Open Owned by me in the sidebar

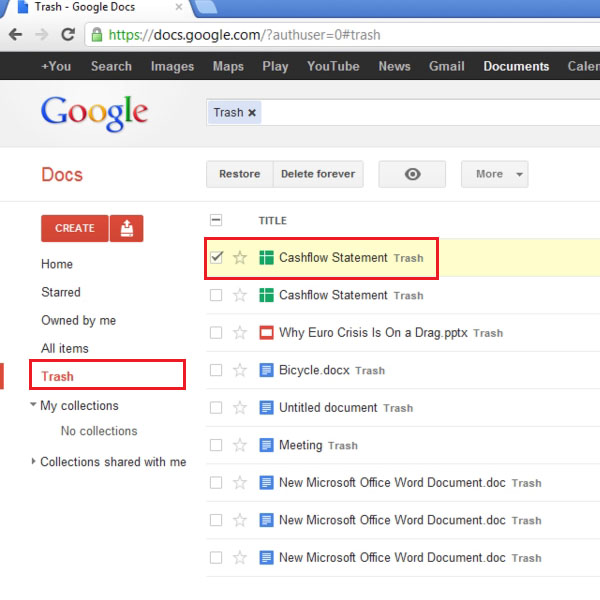78,320
